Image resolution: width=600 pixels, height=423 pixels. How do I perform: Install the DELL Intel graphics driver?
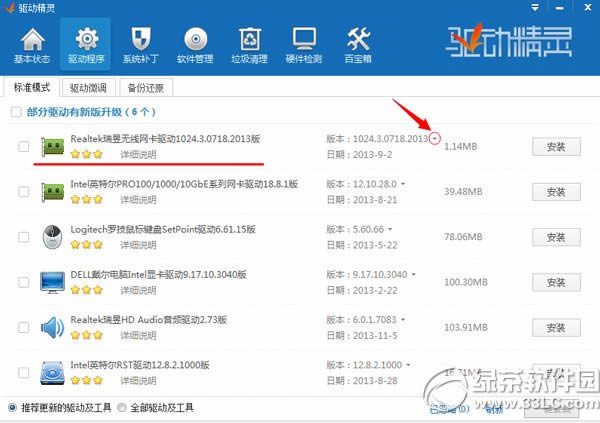click(556, 282)
